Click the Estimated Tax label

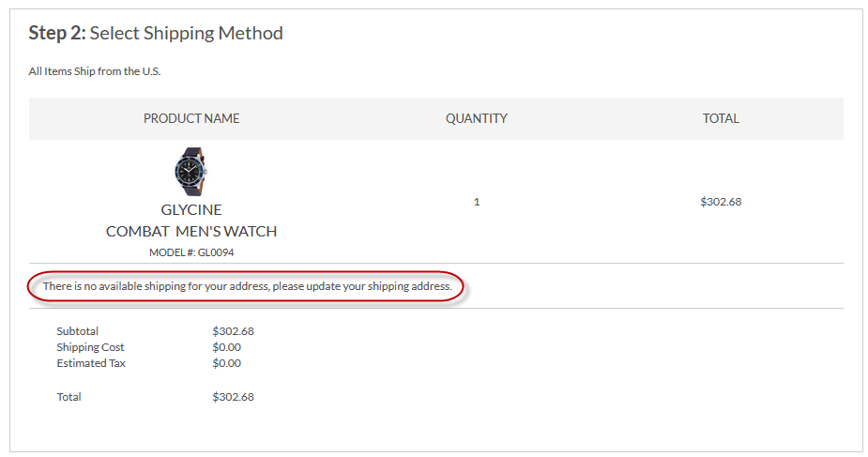(91, 363)
